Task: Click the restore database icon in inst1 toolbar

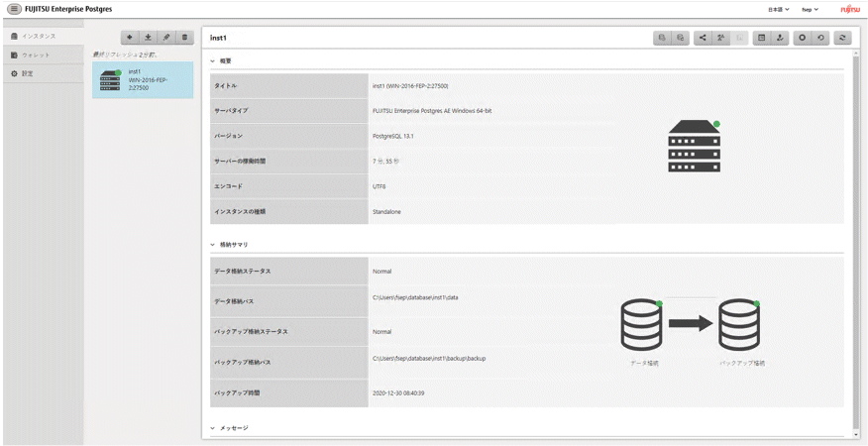Action: [x=680, y=38]
